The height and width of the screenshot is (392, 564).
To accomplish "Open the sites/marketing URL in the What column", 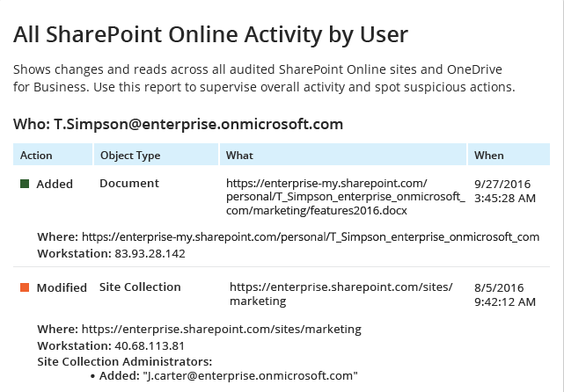I will [341, 294].
